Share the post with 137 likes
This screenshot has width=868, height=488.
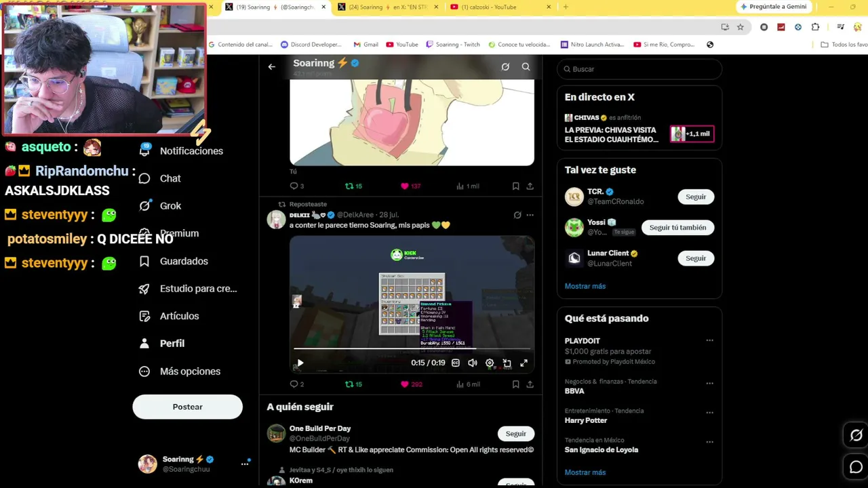click(x=530, y=186)
